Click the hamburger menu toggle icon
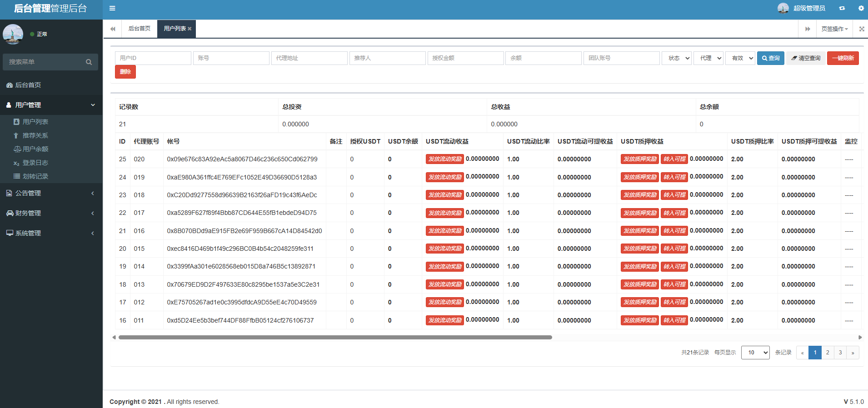 point(112,8)
